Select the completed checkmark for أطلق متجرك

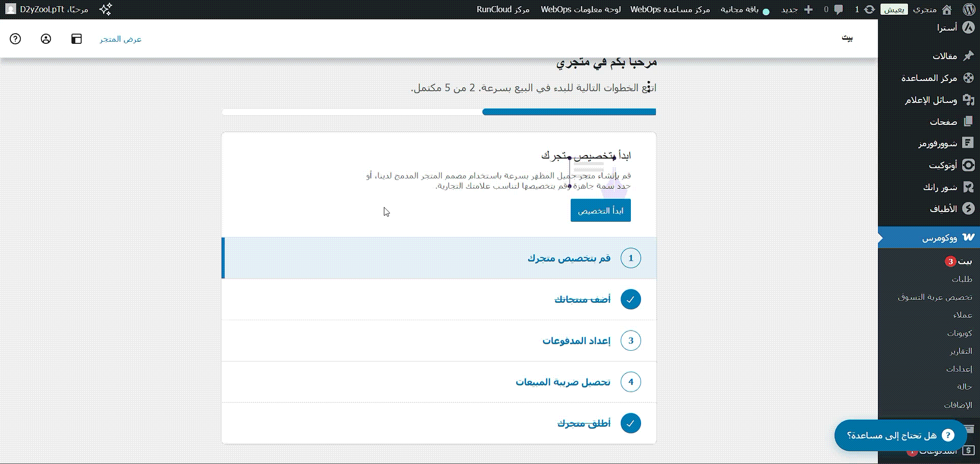630,423
